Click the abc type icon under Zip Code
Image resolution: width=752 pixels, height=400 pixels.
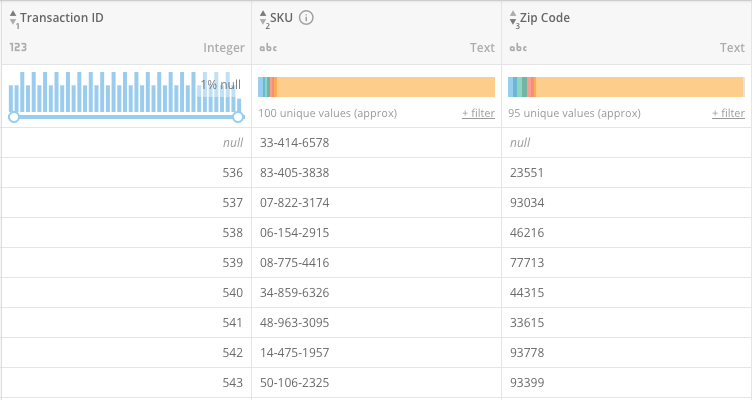517,48
